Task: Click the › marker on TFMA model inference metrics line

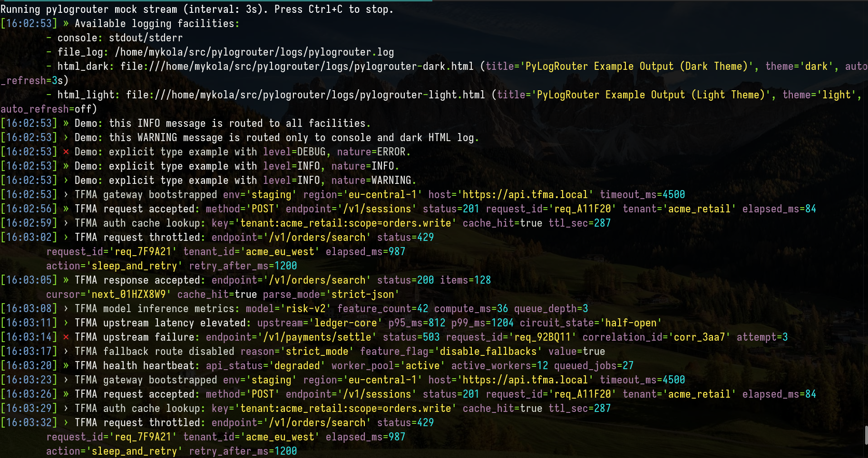Action: point(66,308)
